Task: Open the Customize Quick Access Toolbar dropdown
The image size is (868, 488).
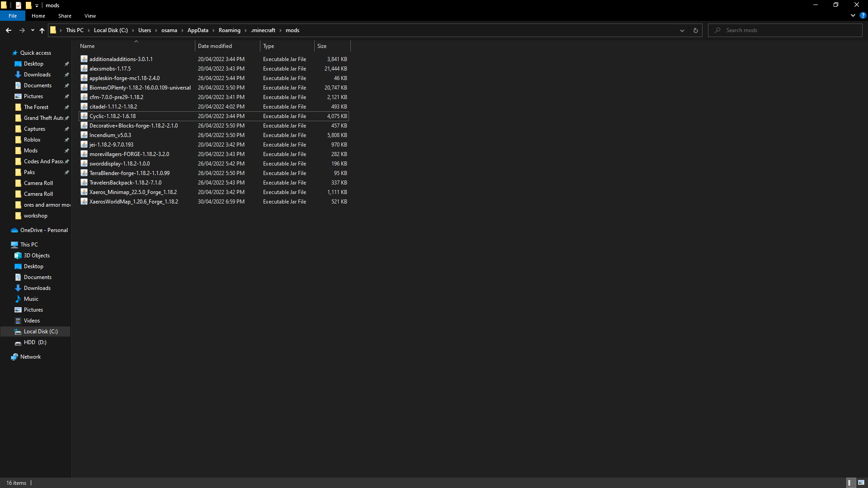Action: (x=37, y=5)
